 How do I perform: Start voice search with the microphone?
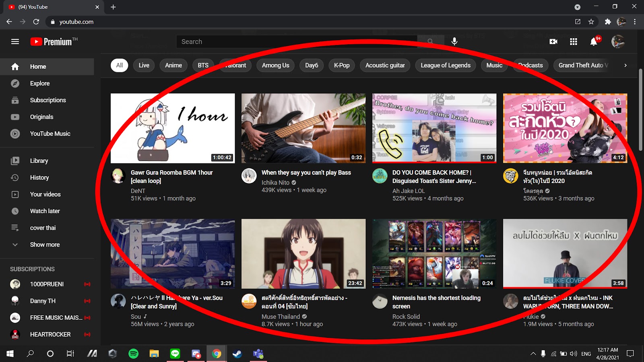pyautogui.click(x=454, y=41)
